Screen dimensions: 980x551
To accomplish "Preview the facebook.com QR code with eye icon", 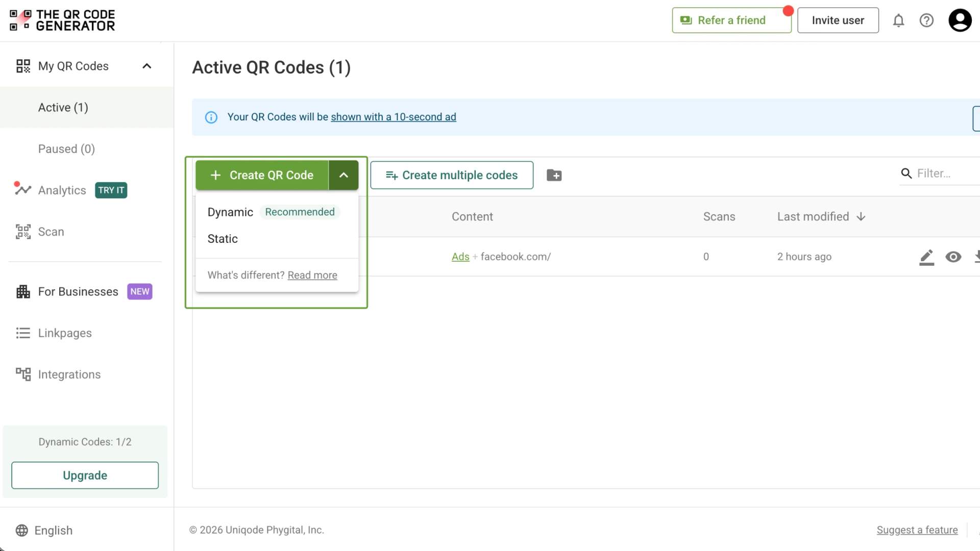I will (953, 257).
